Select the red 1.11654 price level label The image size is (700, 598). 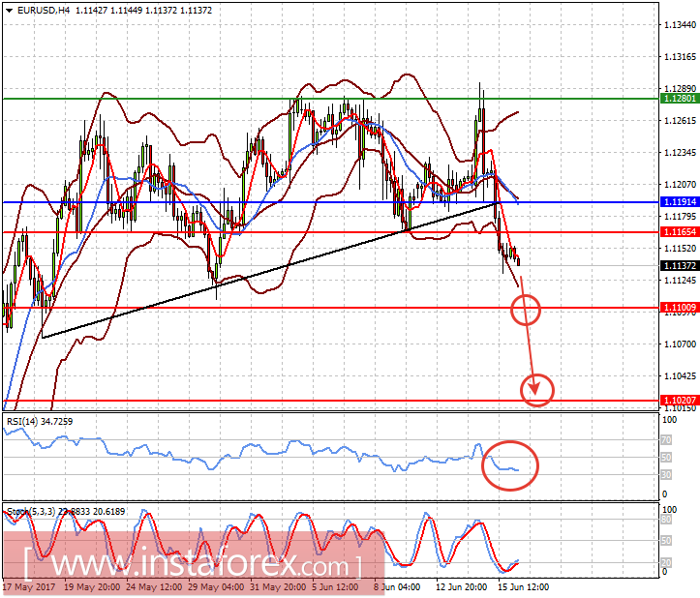pyautogui.click(x=680, y=232)
